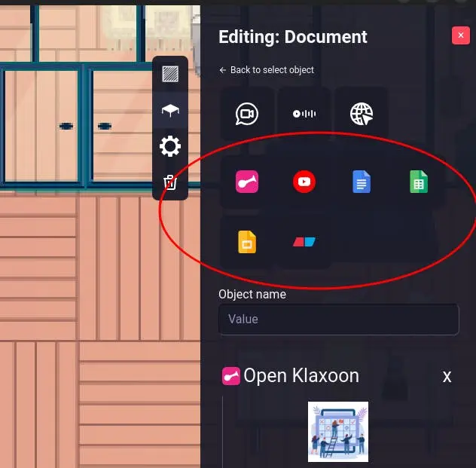Add the open website link property
Screen dimensions: 476x468
[362, 114]
